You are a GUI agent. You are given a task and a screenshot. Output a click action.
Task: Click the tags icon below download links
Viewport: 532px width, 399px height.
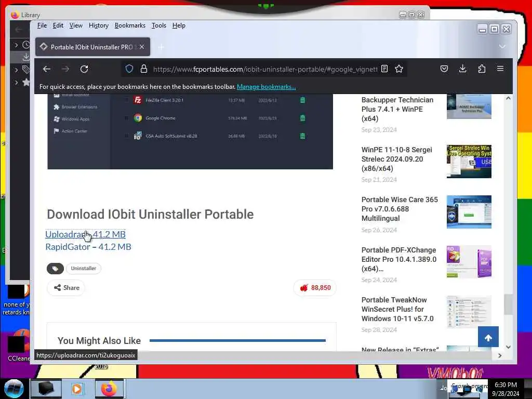[x=55, y=269]
